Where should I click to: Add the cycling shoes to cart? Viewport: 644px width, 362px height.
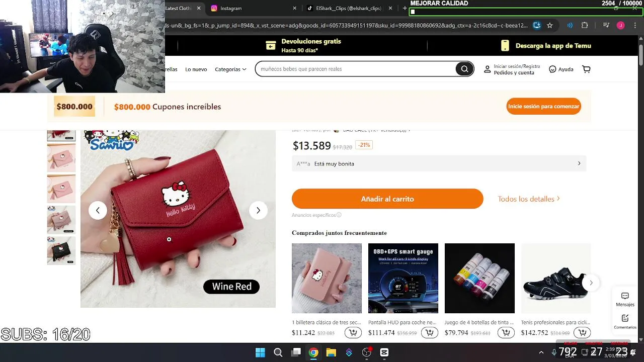[x=583, y=333]
